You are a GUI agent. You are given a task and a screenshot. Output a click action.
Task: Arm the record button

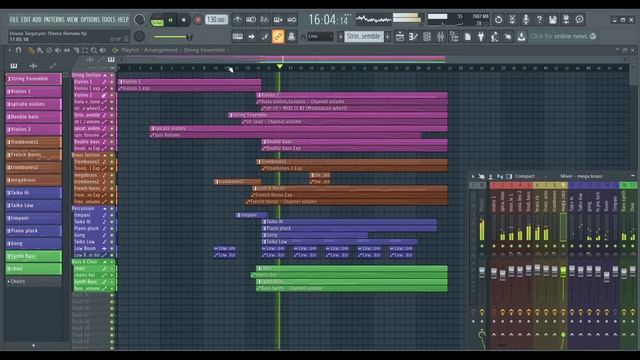198,20
